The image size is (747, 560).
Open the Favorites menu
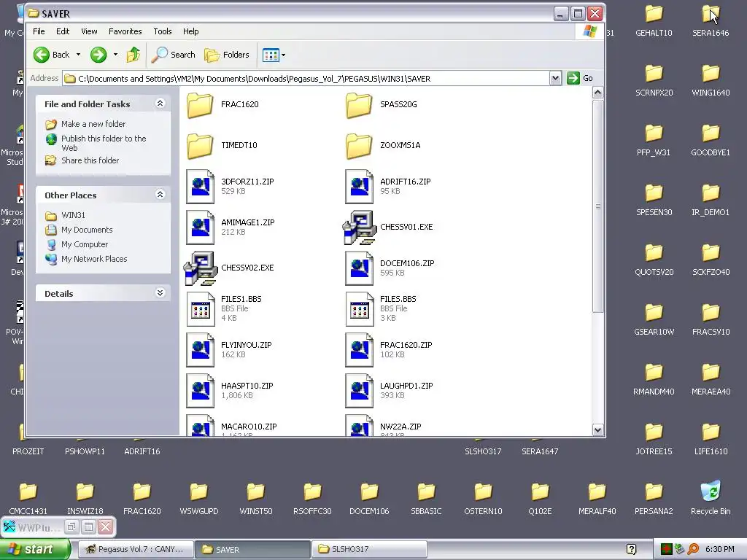click(125, 31)
